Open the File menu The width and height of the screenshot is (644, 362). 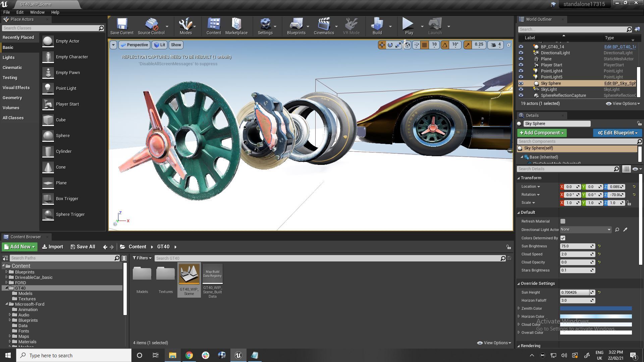7,12
